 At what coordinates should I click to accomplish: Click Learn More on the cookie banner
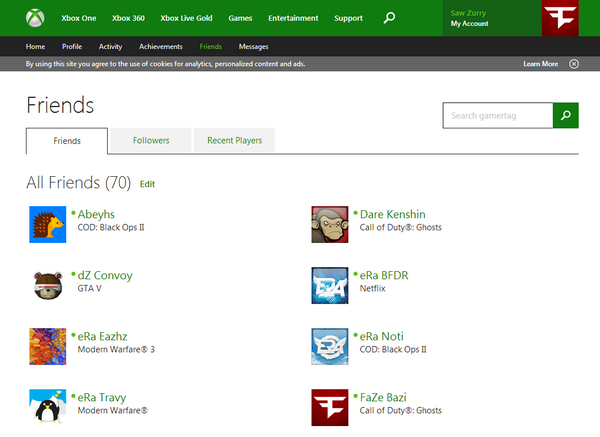click(x=541, y=64)
